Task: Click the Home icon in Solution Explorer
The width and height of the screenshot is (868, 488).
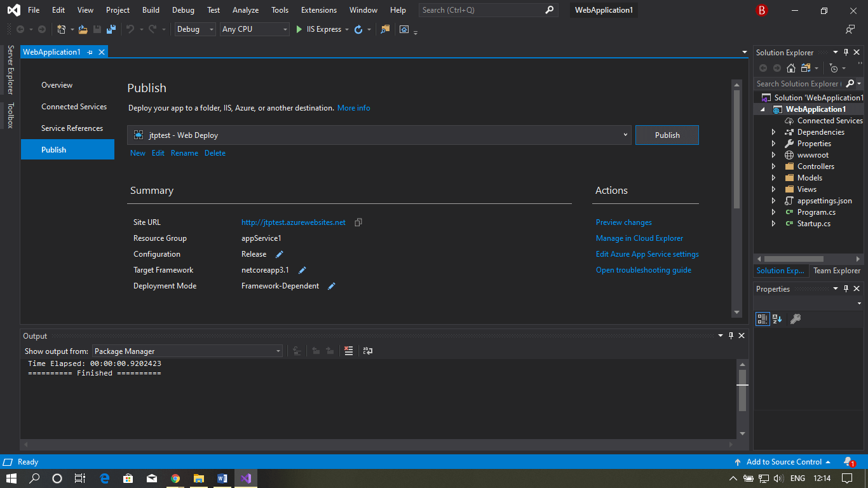Action: (x=792, y=68)
